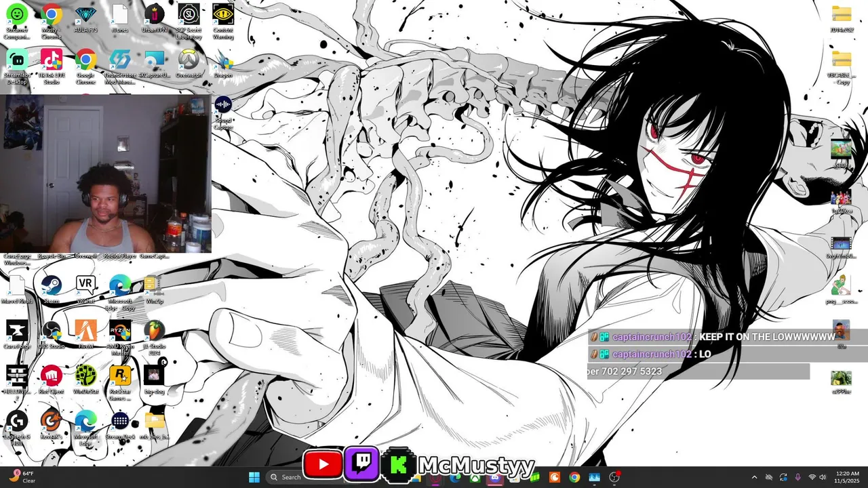Open the AMD Ryzen Master icon
The image size is (868, 488).
click(119, 338)
